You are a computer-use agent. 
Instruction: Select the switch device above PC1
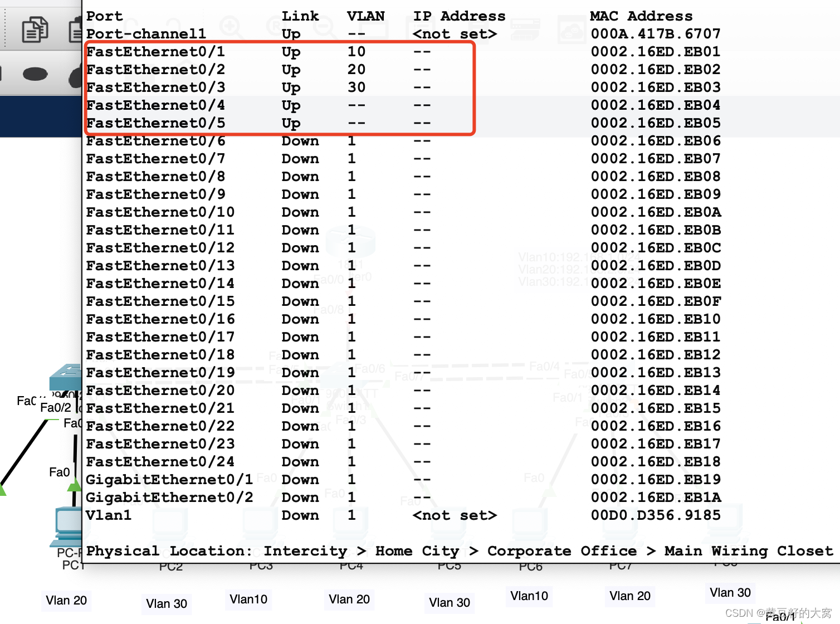[x=65, y=378]
